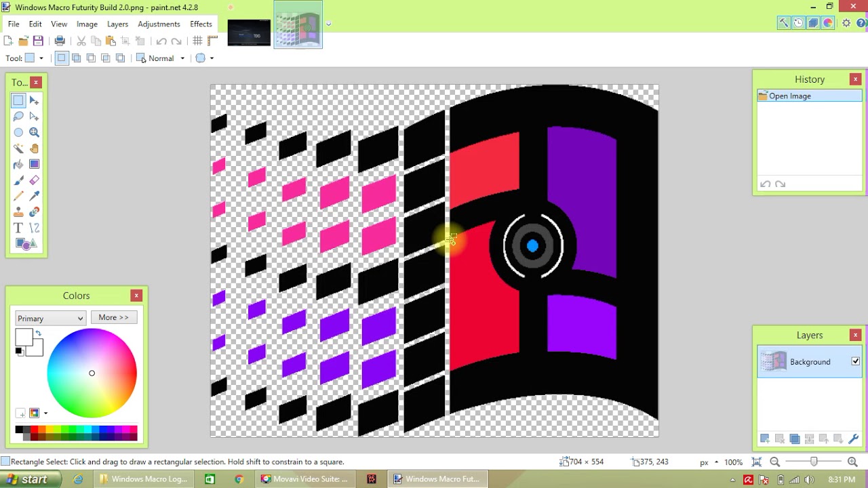The height and width of the screenshot is (488, 868).
Task: Select the Zoom tool in Tools panel
Action: pos(34,133)
